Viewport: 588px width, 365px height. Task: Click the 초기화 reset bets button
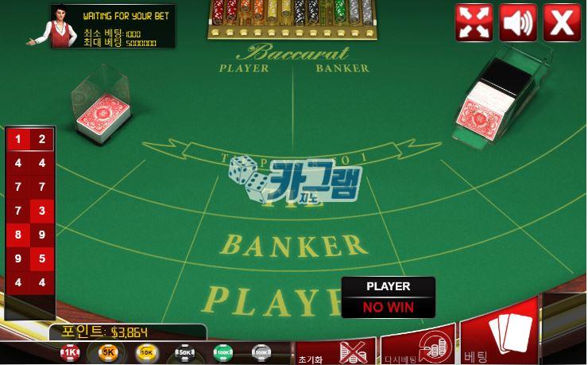336,351
